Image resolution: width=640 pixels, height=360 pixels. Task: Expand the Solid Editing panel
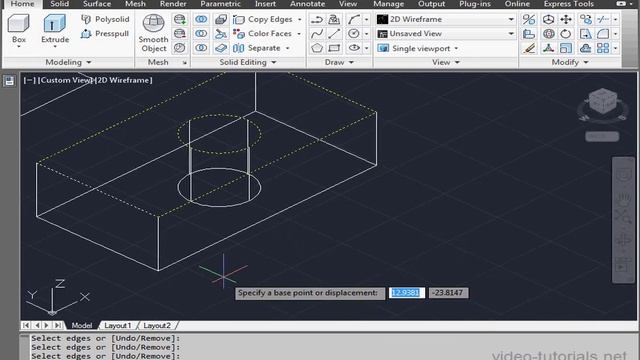(248, 62)
